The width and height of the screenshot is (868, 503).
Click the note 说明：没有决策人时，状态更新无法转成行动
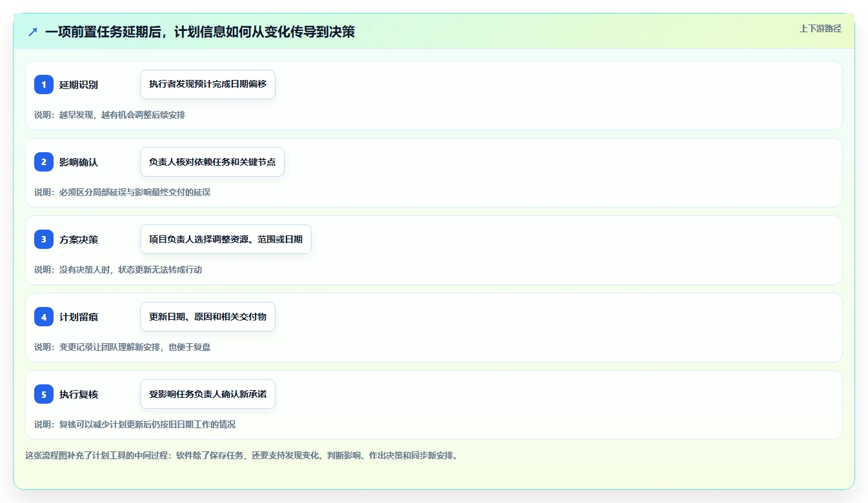(118, 270)
